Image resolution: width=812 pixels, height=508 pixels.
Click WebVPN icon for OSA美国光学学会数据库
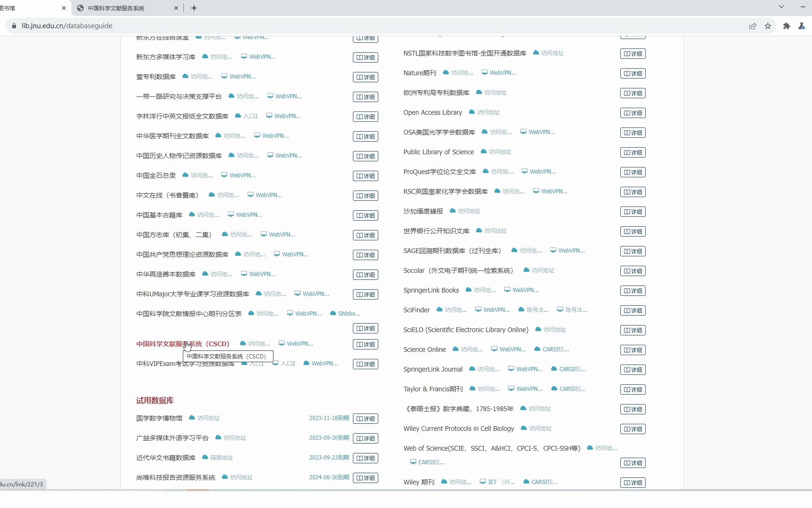pyautogui.click(x=538, y=132)
